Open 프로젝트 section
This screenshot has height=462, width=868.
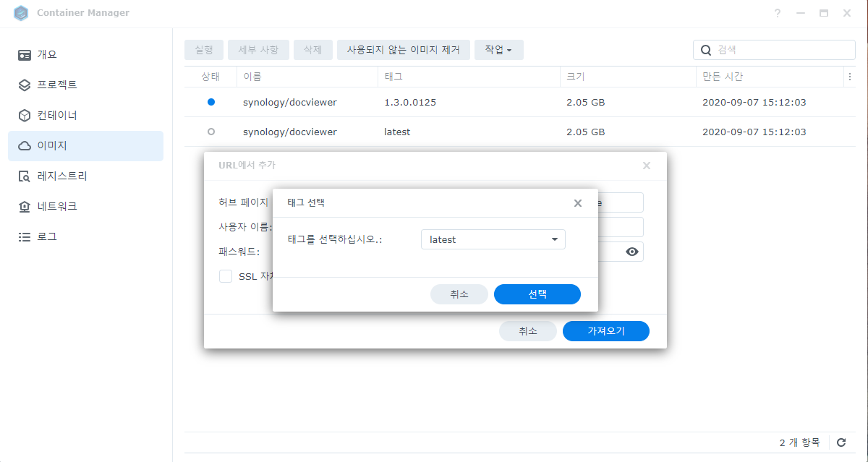pos(85,85)
